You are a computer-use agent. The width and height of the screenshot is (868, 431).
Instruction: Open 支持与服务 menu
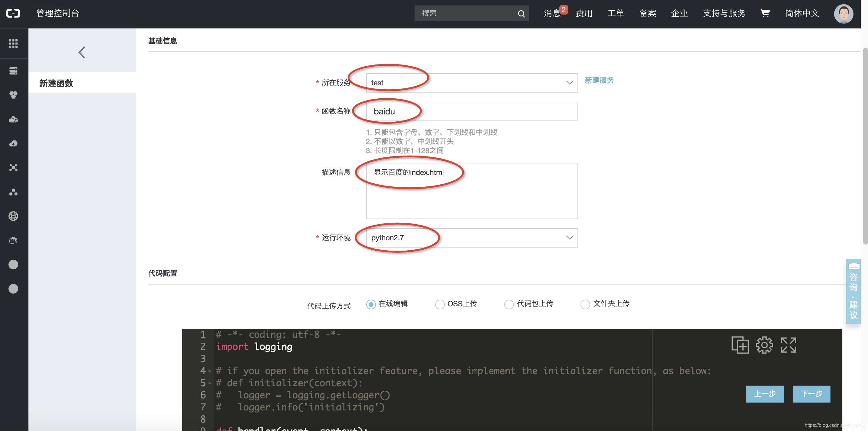point(724,13)
